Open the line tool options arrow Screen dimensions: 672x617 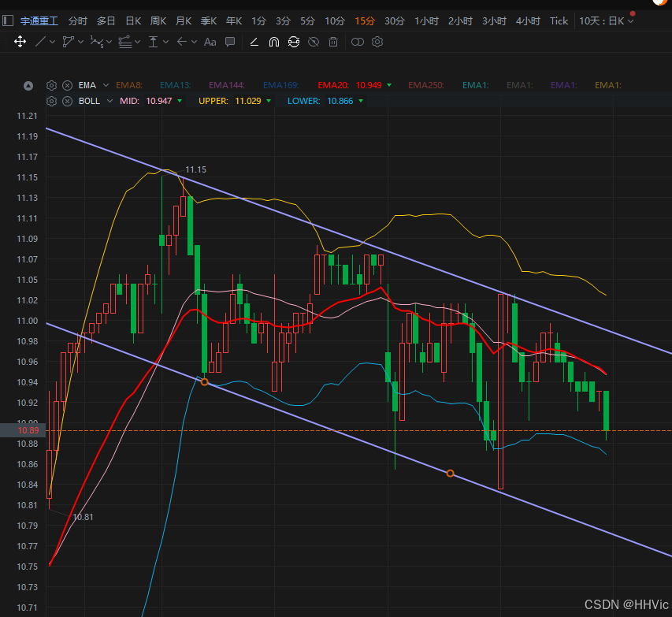[52, 42]
